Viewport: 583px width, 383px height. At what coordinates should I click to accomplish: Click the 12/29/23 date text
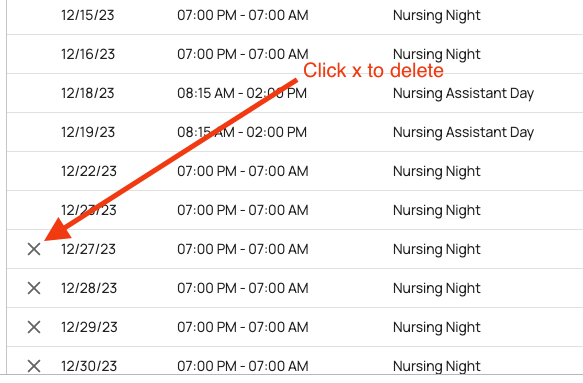89,327
